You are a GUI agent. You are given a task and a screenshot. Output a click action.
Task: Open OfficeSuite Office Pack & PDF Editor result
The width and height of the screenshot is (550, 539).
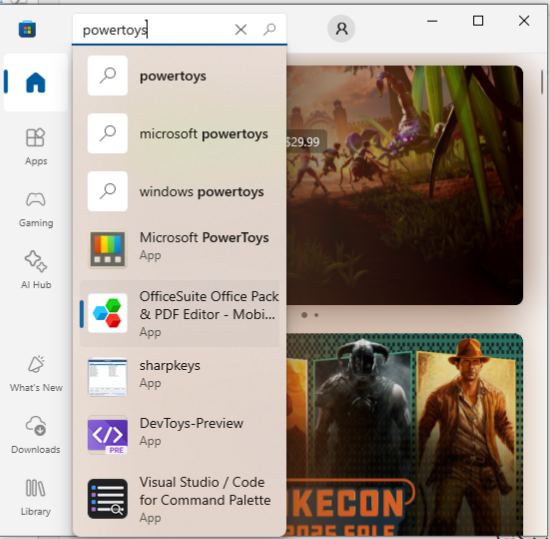click(180, 314)
